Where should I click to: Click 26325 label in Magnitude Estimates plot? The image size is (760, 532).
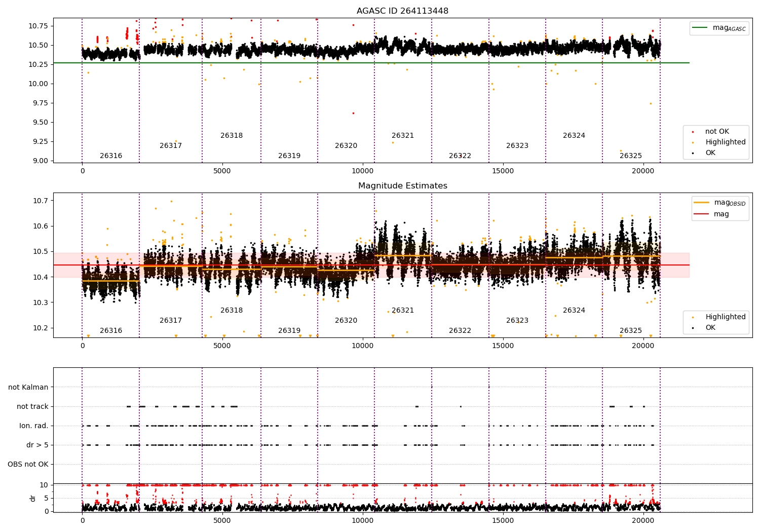631,331
